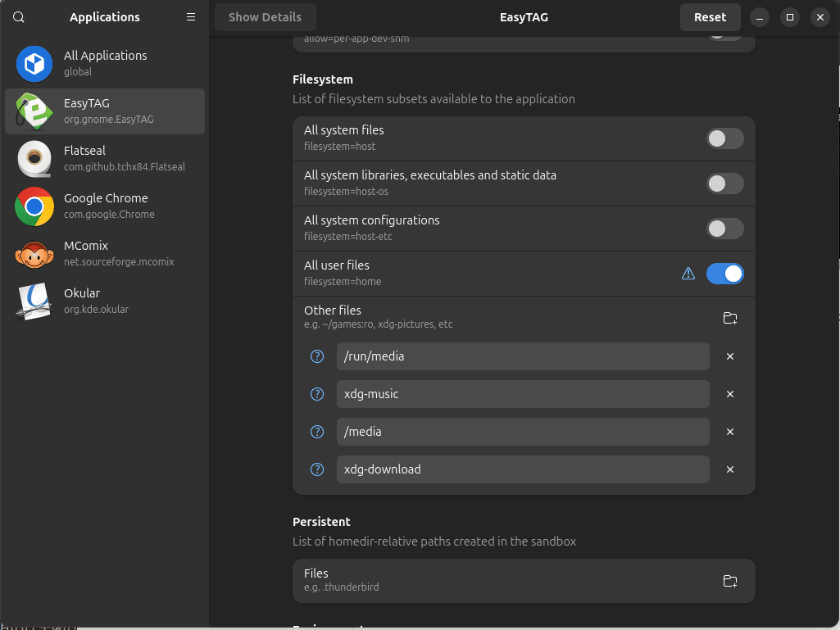Remove the /run/media entry with its X
Viewport: 840px width, 630px height.
pos(730,356)
